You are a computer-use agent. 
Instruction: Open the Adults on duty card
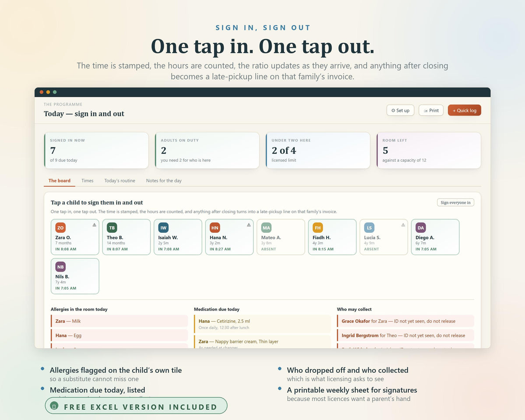[207, 150]
